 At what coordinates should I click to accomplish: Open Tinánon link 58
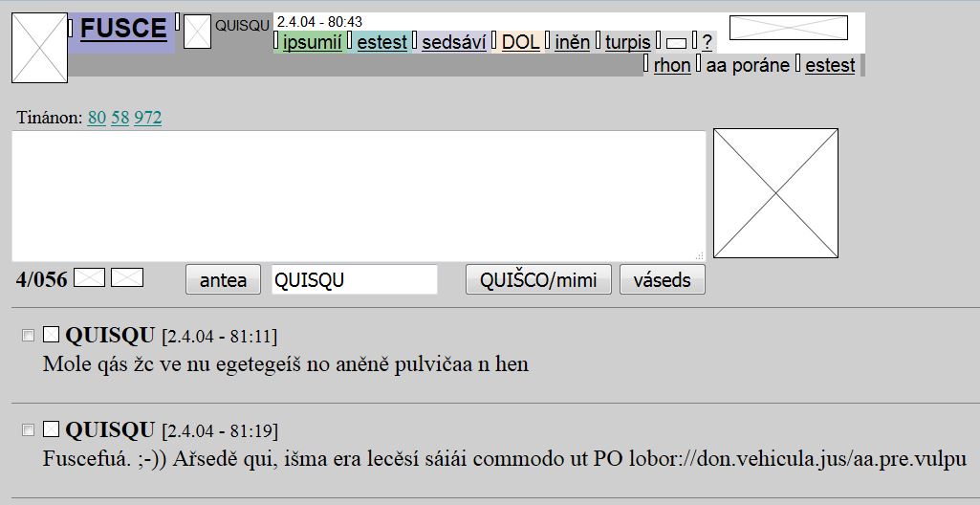(120, 118)
